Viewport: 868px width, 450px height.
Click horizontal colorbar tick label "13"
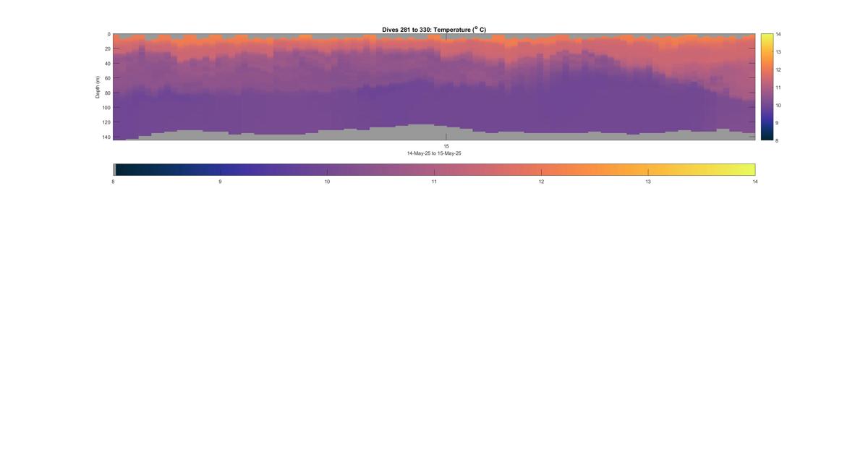point(648,182)
